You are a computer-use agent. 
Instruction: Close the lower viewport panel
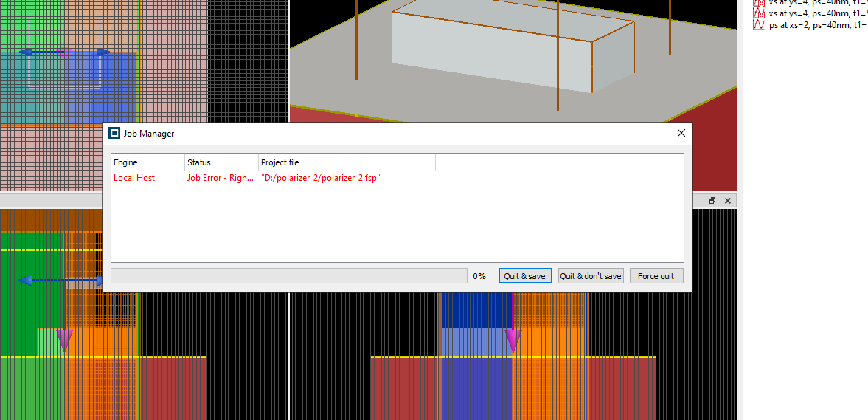pyautogui.click(x=727, y=201)
